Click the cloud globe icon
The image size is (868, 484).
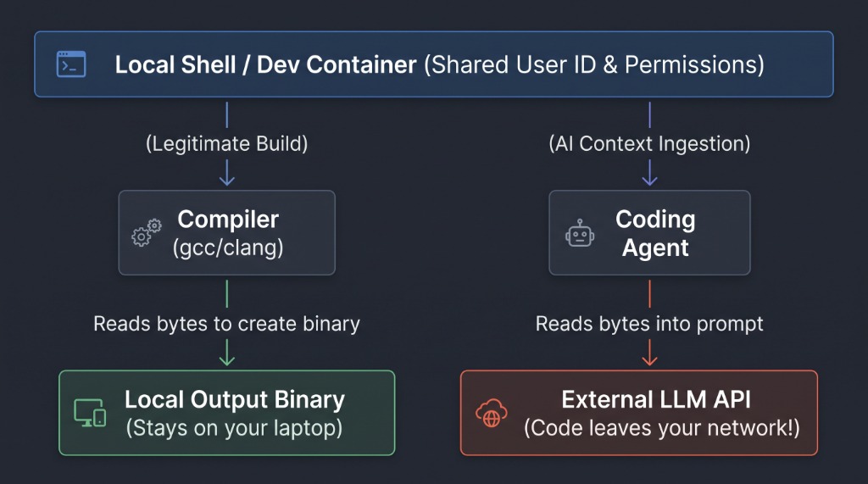[491, 413]
